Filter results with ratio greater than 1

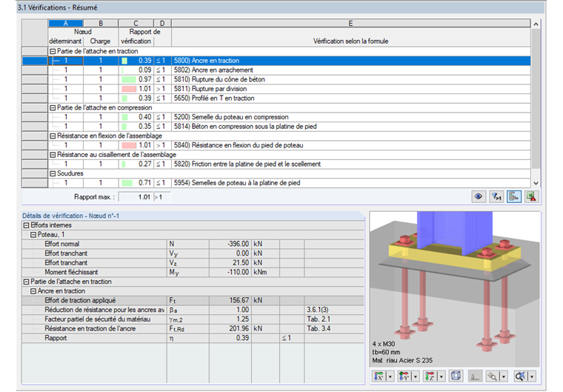[x=496, y=196]
